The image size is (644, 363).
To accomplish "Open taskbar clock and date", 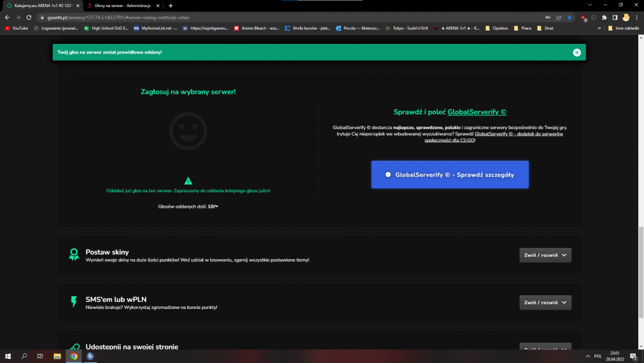I will pos(615,357).
